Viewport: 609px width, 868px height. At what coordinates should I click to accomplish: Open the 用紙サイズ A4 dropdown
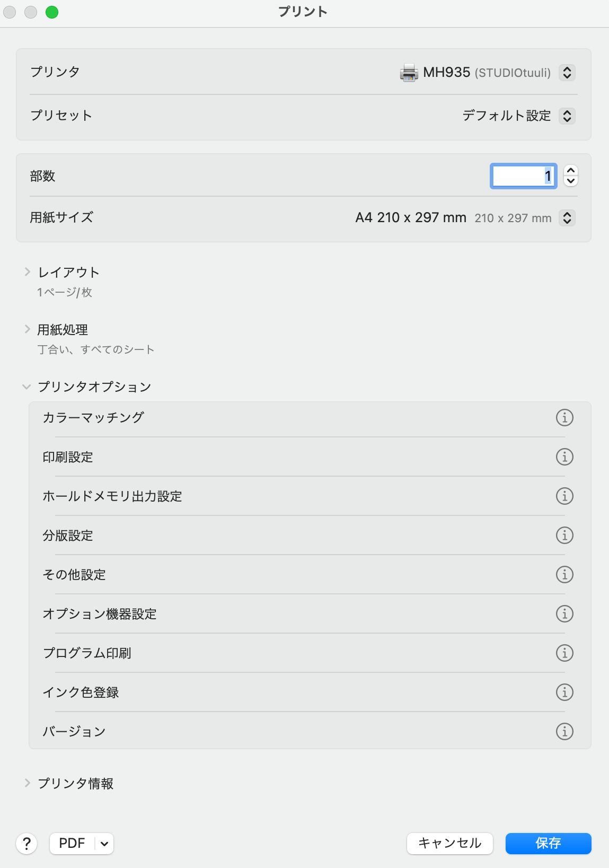click(567, 218)
